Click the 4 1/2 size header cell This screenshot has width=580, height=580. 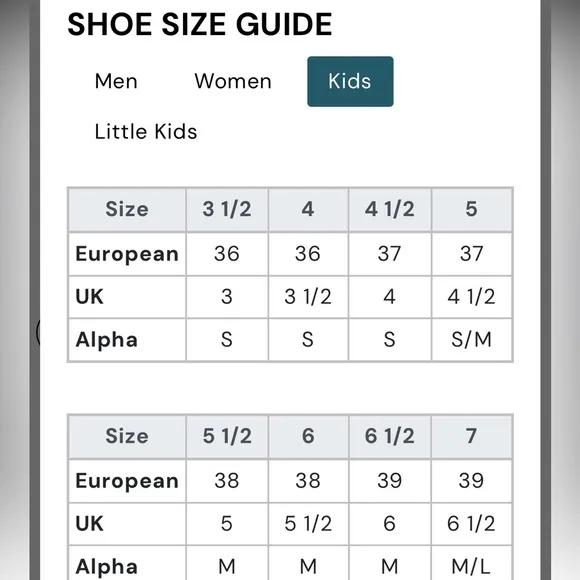click(390, 210)
